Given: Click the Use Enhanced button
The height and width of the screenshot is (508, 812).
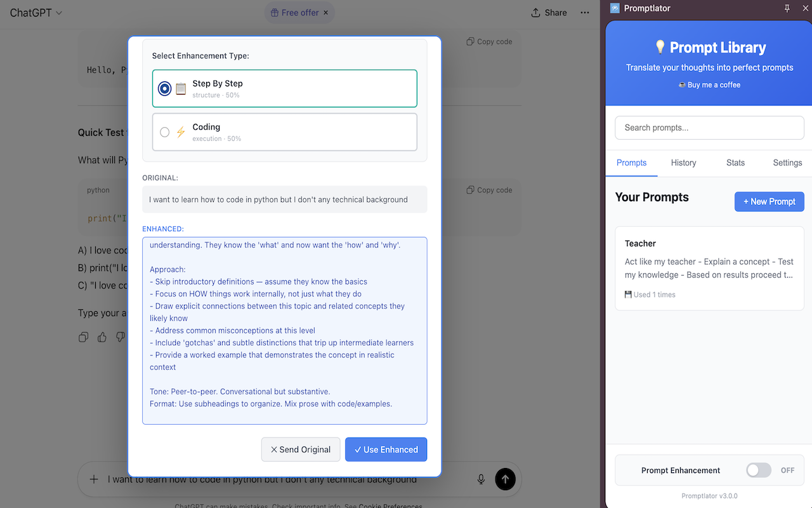Looking at the screenshot, I should click(x=386, y=450).
